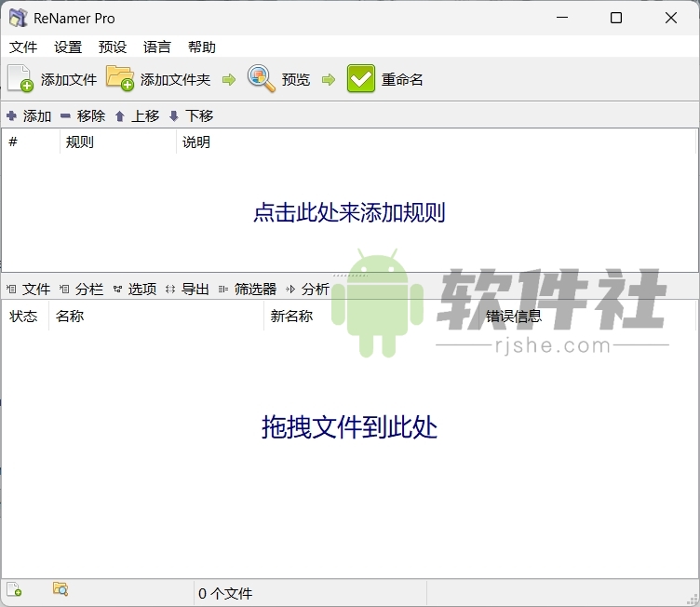The width and height of the screenshot is (700, 607).
Task: Open the 筛选器 dropdown
Action: coord(255,289)
